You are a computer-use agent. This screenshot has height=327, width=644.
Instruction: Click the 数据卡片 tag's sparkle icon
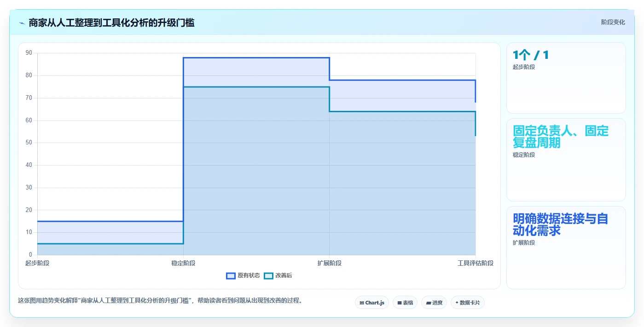click(x=457, y=303)
